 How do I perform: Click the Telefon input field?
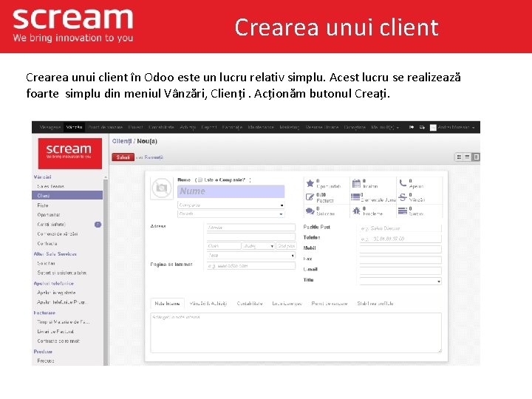pyautogui.click(x=400, y=239)
